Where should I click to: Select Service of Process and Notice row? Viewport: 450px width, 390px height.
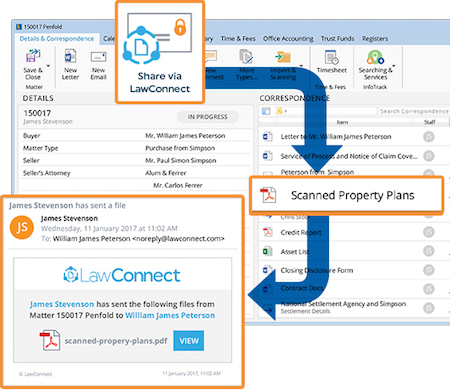tap(354, 156)
